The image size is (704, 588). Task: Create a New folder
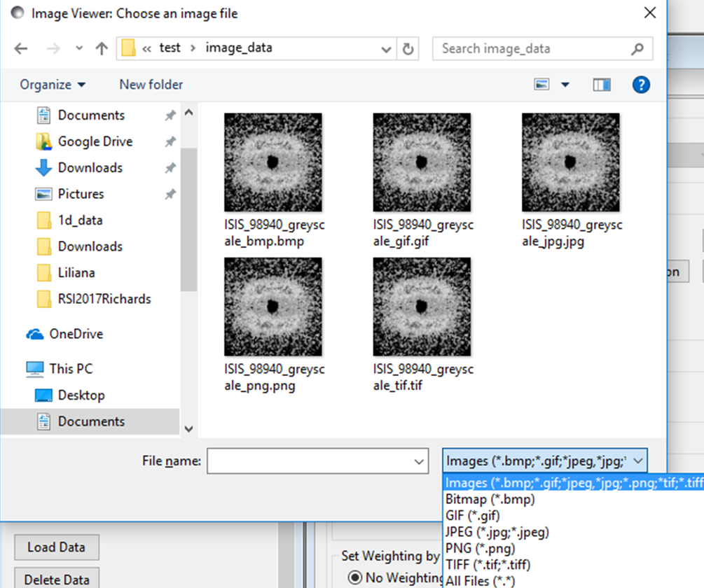pyautogui.click(x=151, y=84)
